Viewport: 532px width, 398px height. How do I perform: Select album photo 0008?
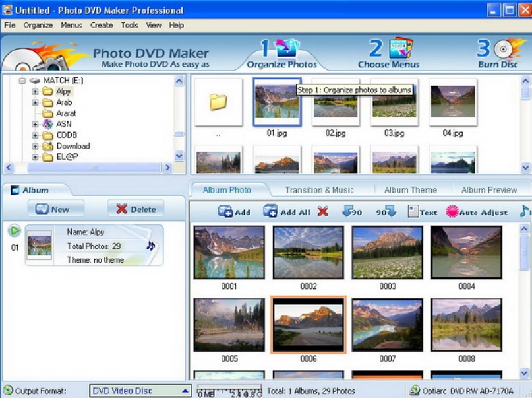point(467,325)
